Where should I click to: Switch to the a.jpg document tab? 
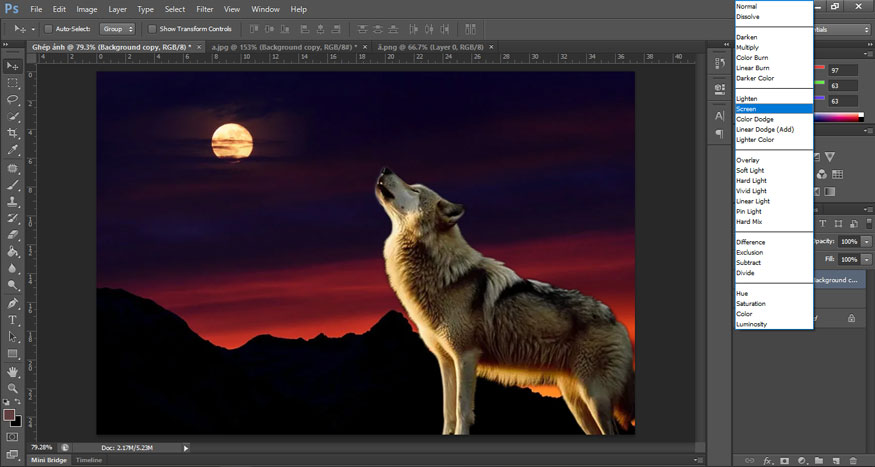click(x=280, y=47)
